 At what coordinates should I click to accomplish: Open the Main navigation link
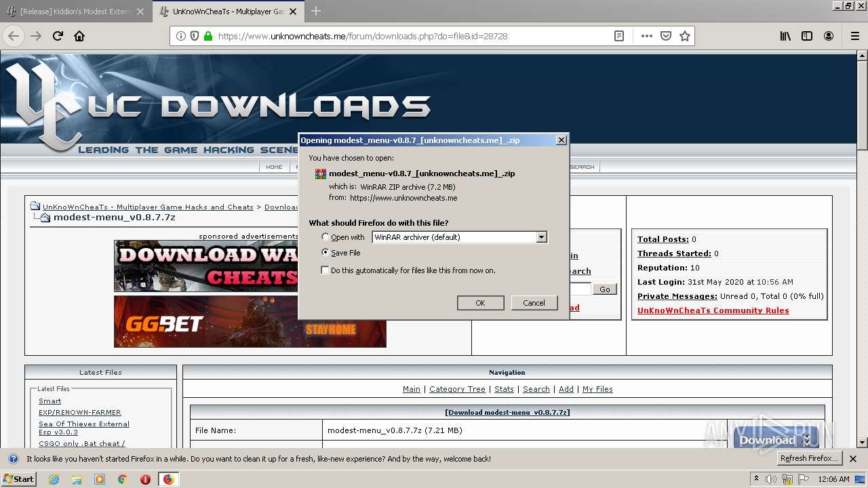point(412,389)
